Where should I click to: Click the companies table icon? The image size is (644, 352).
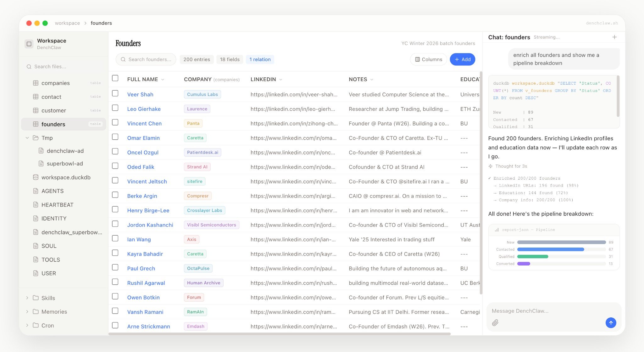pyautogui.click(x=36, y=83)
